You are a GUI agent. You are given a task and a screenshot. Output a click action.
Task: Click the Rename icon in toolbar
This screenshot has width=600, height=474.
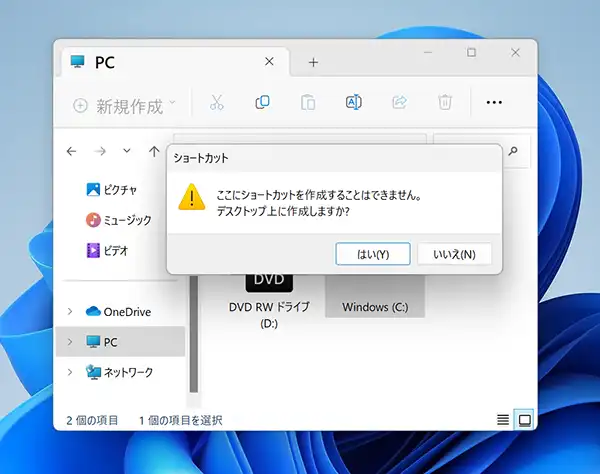354,102
